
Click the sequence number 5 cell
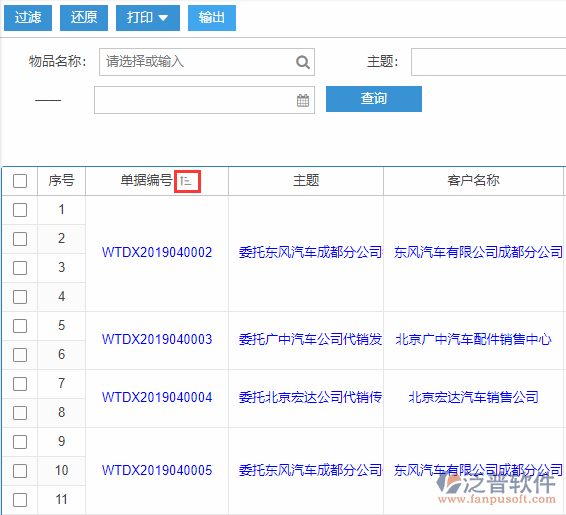pyautogui.click(x=61, y=326)
